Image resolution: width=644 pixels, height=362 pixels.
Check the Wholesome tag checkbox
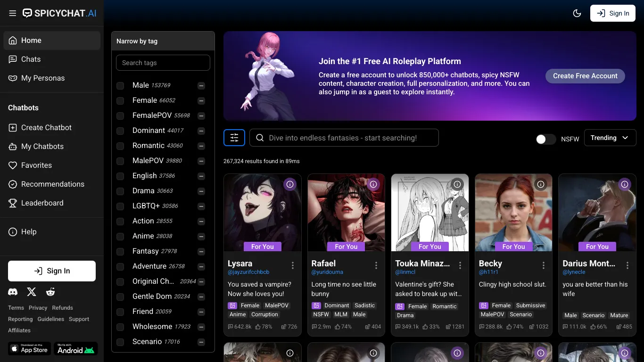120,327
